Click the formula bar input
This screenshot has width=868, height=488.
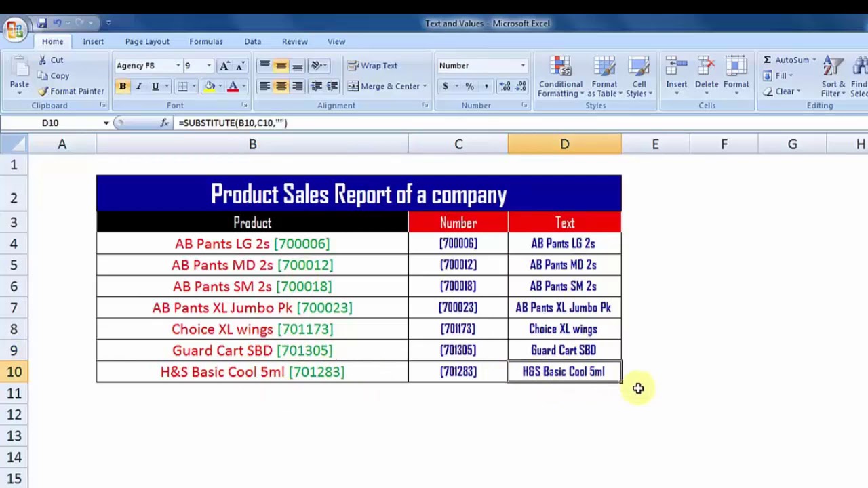[x=522, y=123]
